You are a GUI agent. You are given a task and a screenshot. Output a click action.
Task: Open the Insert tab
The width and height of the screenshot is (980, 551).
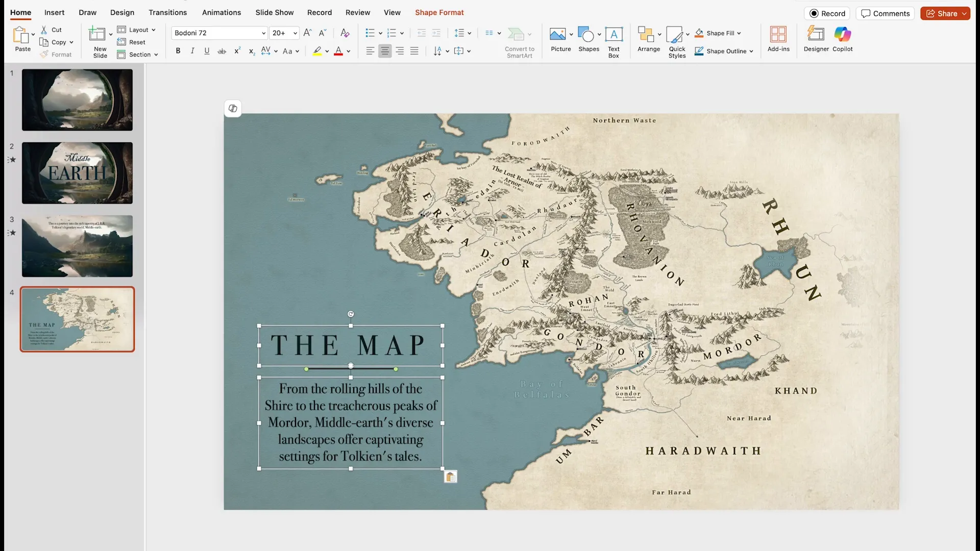pyautogui.click(x=54, y=12)
